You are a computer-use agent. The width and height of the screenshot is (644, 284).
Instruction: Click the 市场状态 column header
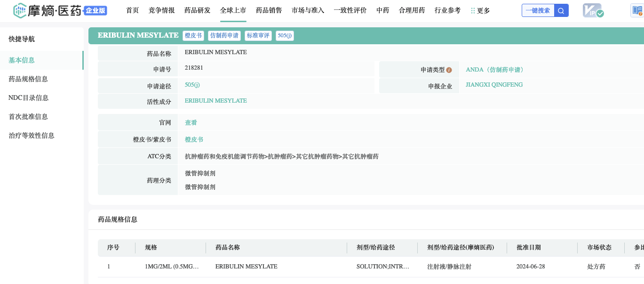point(599,247)
